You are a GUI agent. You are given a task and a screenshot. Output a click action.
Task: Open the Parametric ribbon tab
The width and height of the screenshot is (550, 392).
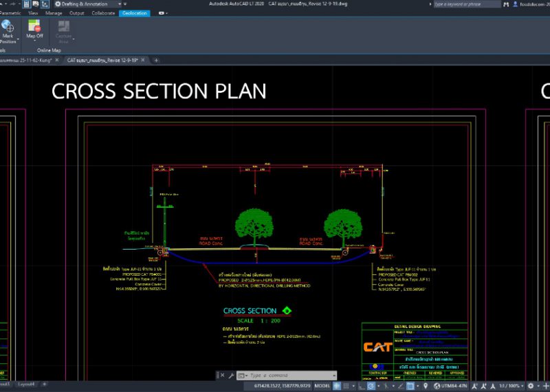10,13
